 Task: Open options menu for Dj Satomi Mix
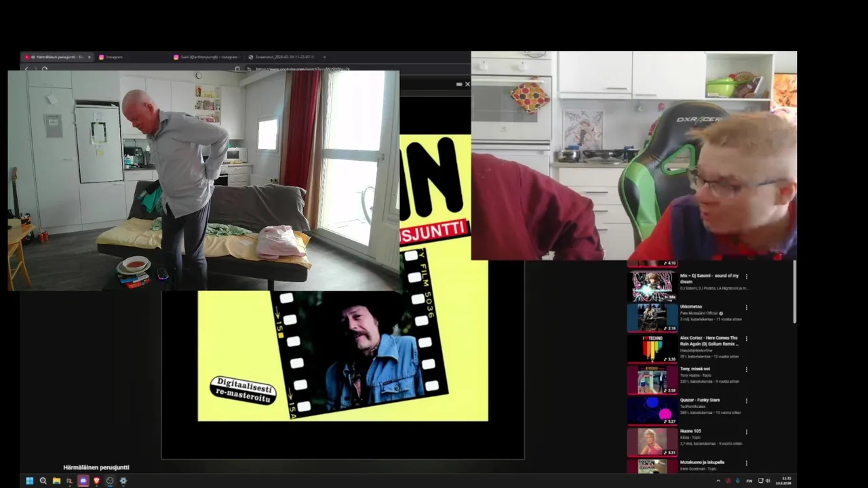747,277
